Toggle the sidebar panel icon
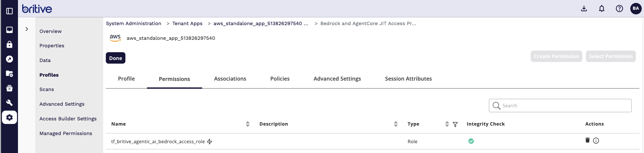This screenshot has width=644, height=153. click(9, 11)
